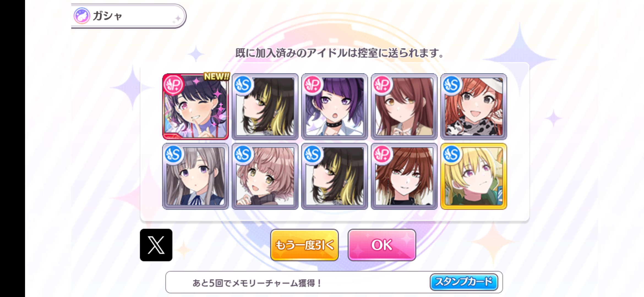Click the もう一度引く draw again button
The image size is (644, 297).
pos(304,245)
